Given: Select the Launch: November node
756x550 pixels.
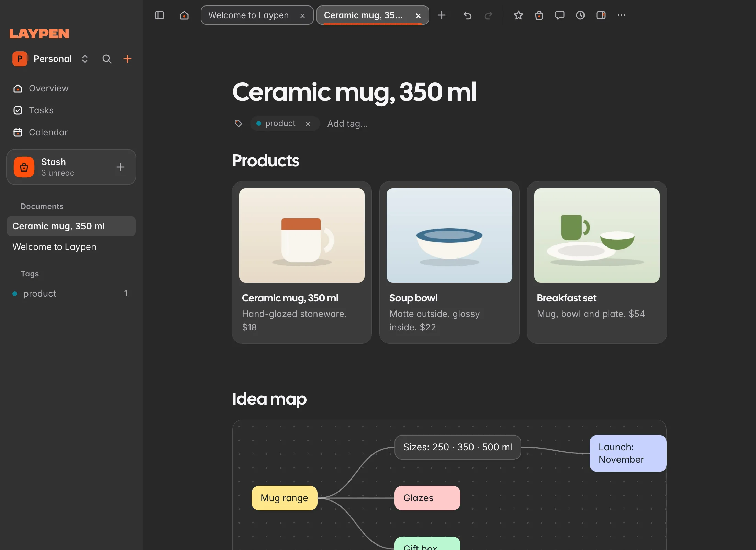Looking at the screenshot, I should tap(628, 453).
